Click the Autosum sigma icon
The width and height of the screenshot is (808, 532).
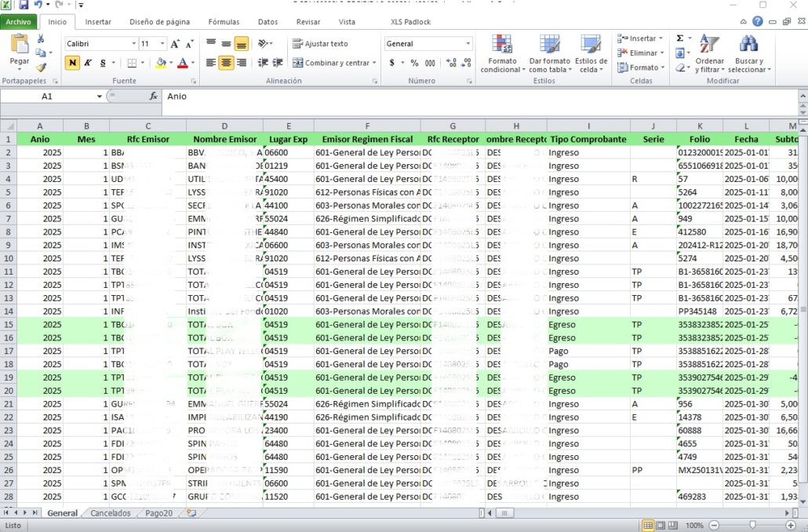[680, 38]
